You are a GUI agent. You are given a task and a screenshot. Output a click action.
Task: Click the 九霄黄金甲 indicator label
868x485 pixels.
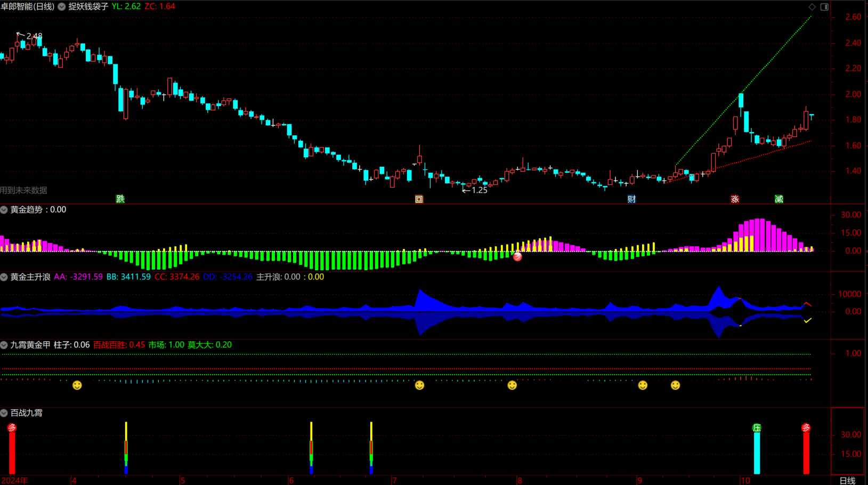tap(30, 345)
